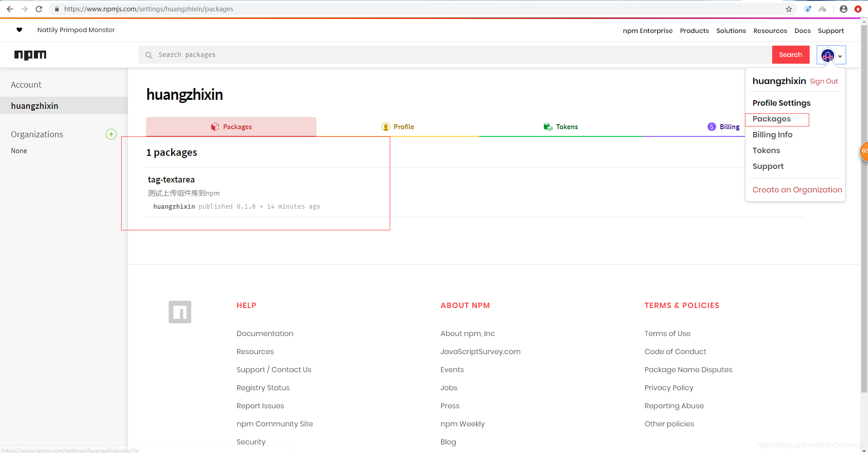Open the Events footer link
Image resolution: width=868 pixels, height=453 pixels.
coord(452,369)
